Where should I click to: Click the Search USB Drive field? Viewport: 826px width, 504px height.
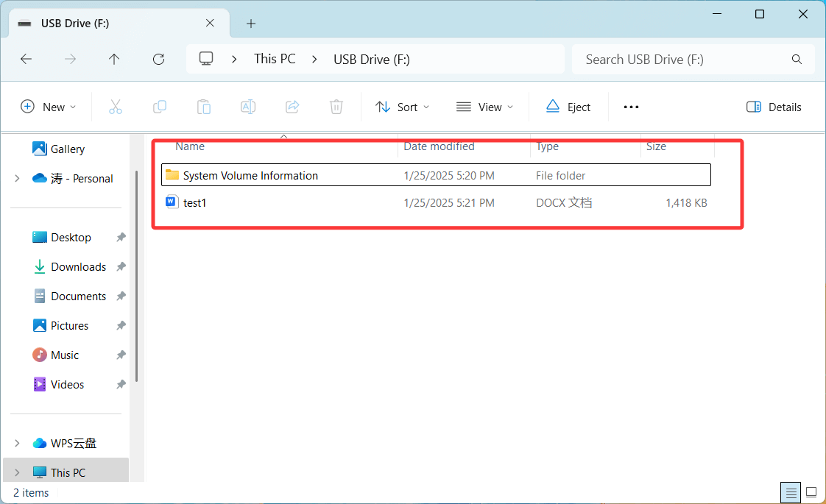tap(685, 60)
